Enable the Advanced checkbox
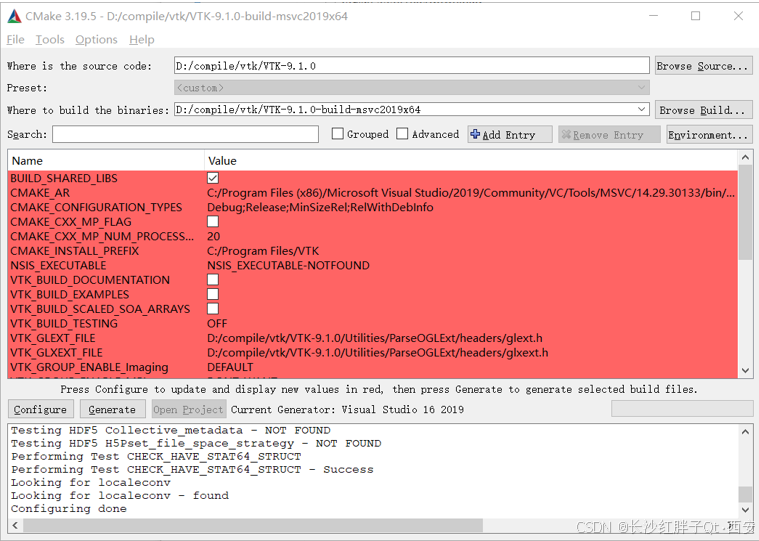 402,134
